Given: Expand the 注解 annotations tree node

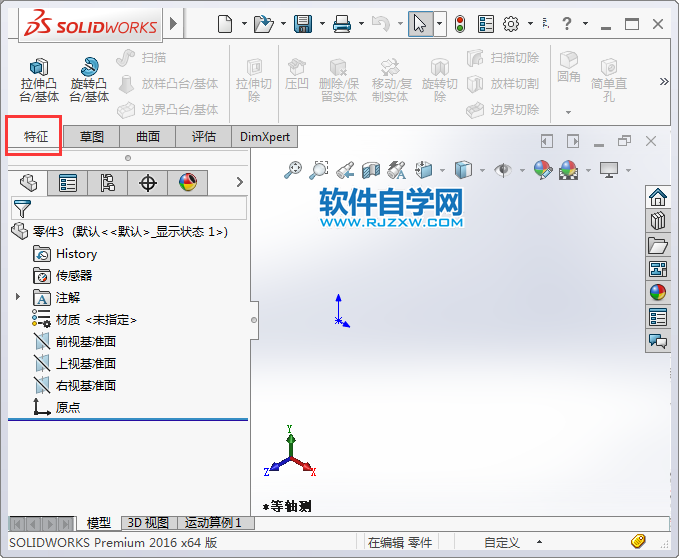Looking at the screenshot, I should 17,297.
